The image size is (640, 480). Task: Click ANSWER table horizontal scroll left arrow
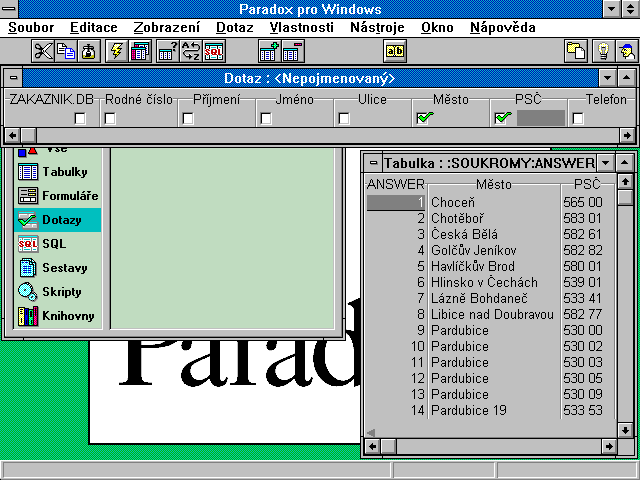(373, 446)
